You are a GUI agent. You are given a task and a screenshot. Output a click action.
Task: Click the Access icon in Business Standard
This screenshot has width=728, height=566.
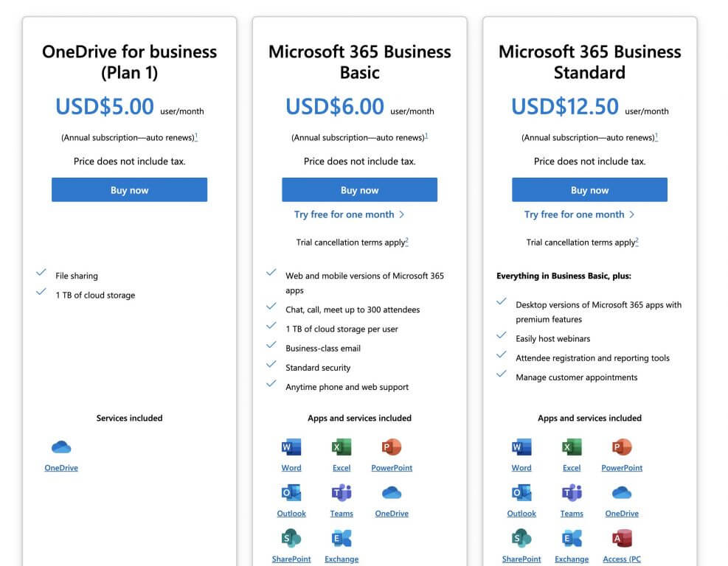pyautogui.click(x=622, y=538)
